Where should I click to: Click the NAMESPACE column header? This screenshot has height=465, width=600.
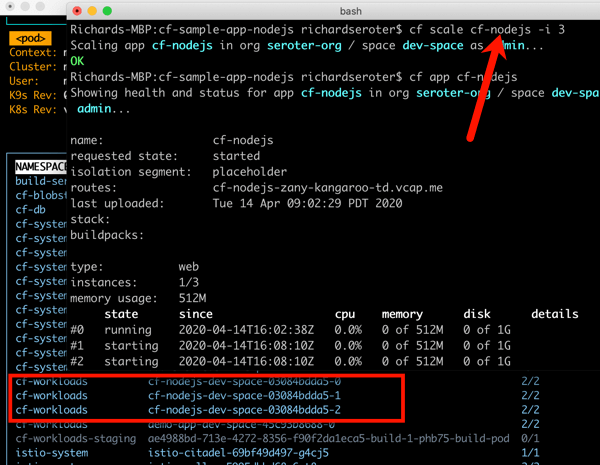point(38,167)
